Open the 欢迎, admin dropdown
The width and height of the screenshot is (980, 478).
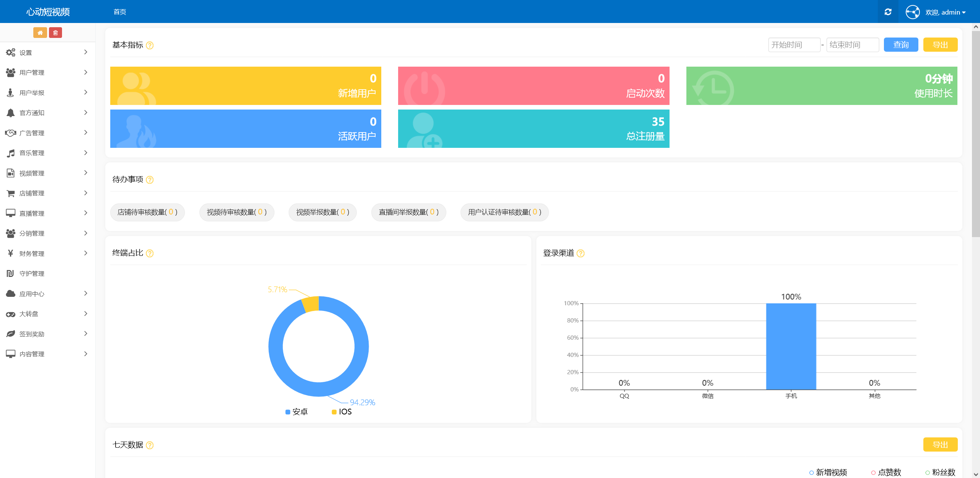(x=945, y=11)
